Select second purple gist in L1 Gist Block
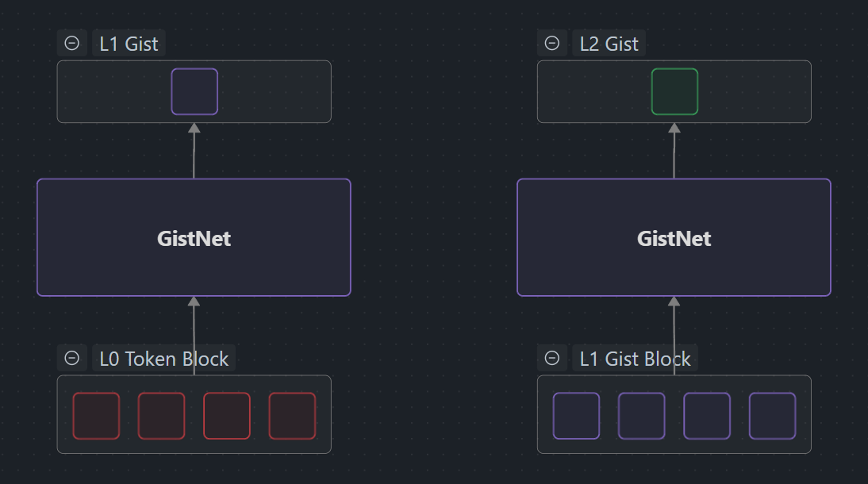The width and height of the screenshot is (868, 484). coord(641,416)
